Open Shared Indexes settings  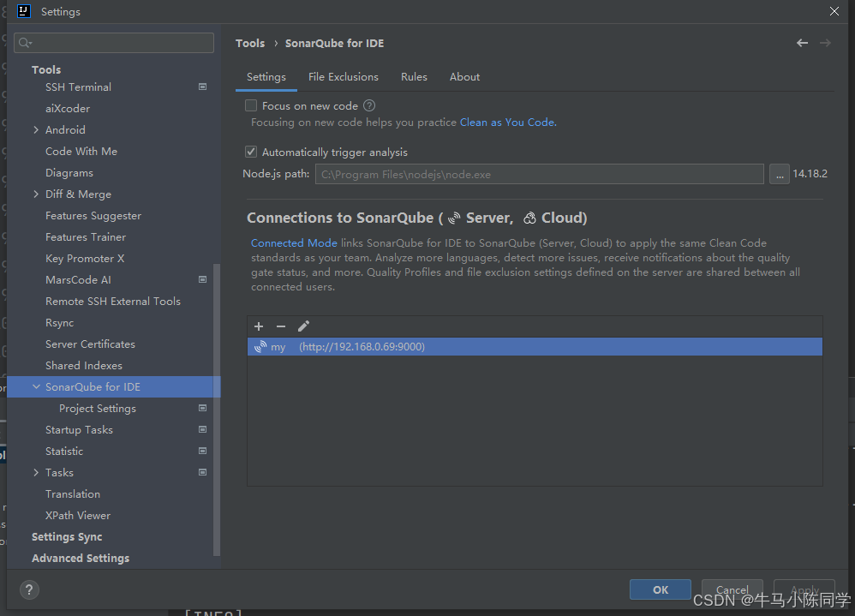point(83,365)
